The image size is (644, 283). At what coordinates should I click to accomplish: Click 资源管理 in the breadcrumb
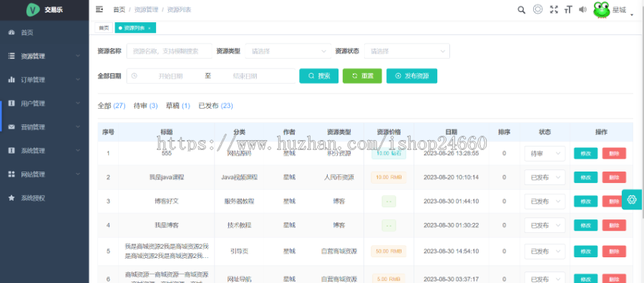tap(146, 10)
